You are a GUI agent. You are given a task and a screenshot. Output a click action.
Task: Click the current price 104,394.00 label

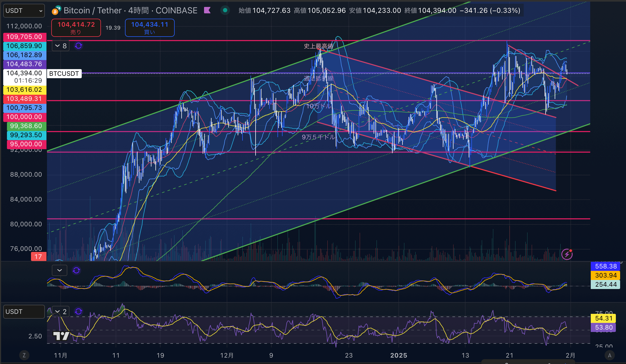point(25,77)
